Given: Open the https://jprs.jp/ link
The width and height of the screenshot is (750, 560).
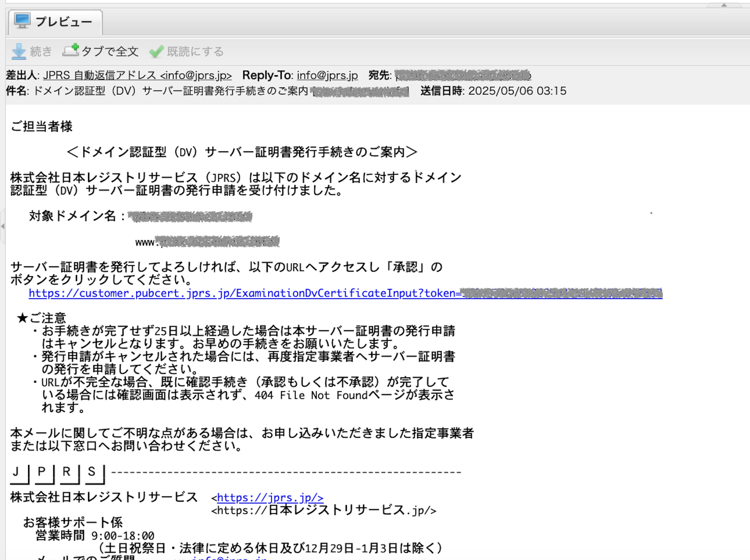Looking at the screenshot, I should pyautogui.click(x=270, y=497).
